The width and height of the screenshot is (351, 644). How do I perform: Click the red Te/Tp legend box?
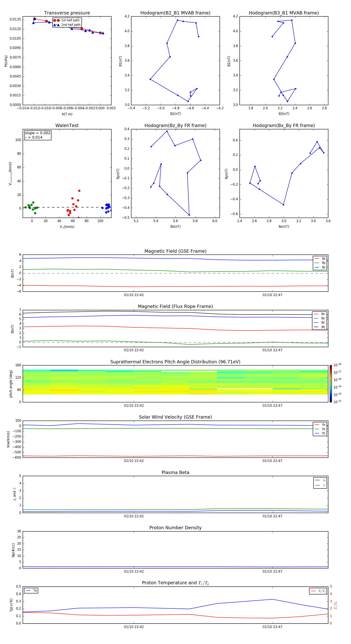coord(318,591)
